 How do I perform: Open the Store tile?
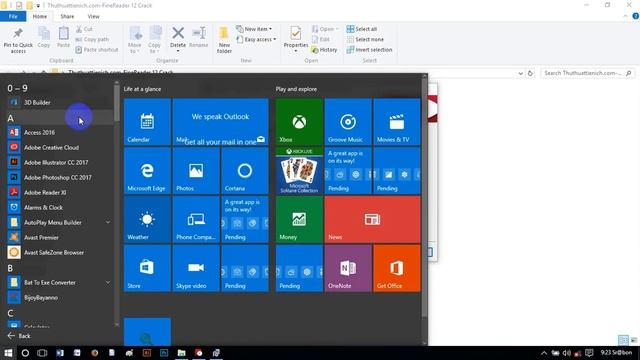147,268
